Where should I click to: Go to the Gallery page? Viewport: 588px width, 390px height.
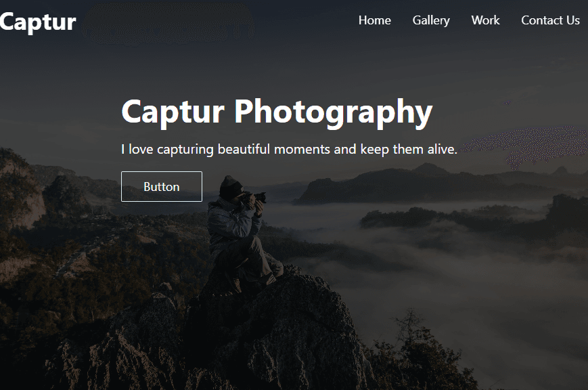click(430, 20)
